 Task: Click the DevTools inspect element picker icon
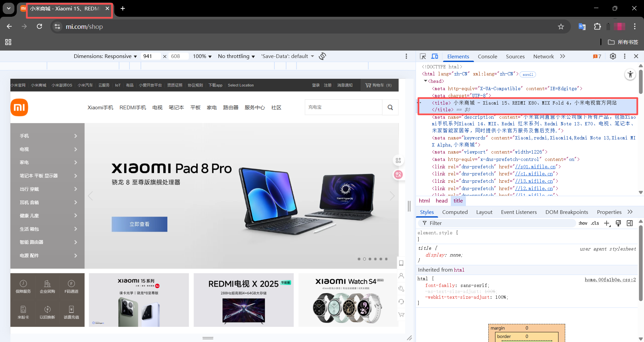coord(423,56)
